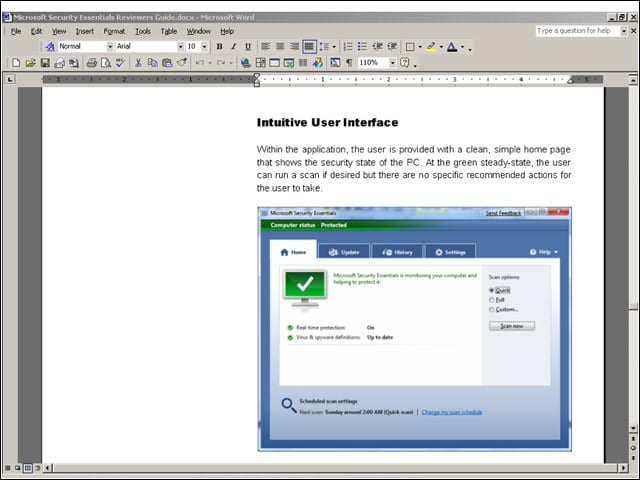Click Scan now button in screenshot
Viewport: 640px width, 480px height.
point(512,326)
